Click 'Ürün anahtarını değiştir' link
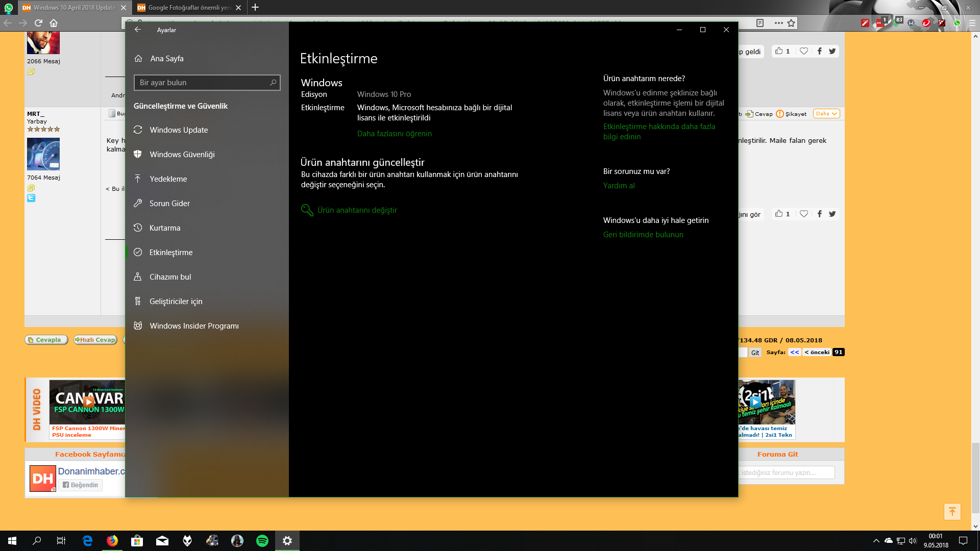Image resolution: width=980 pixels, height=551 pixels. (x=357, y=210)
